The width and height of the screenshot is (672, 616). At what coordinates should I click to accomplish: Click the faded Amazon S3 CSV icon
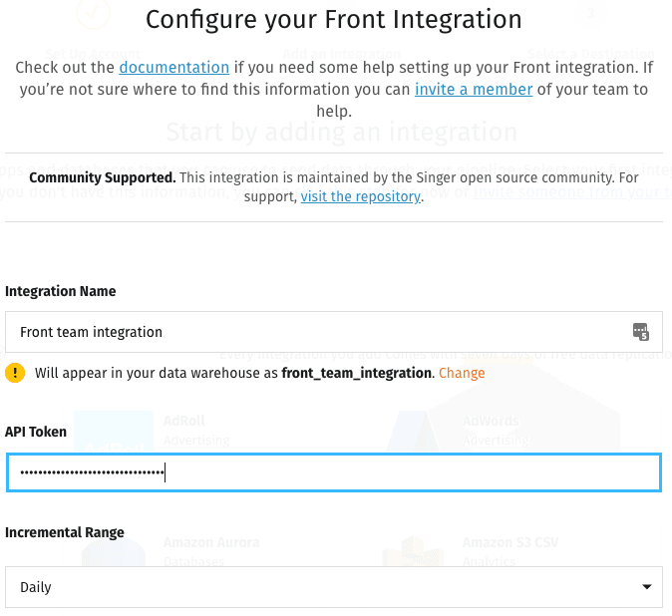tap(413, 551)
